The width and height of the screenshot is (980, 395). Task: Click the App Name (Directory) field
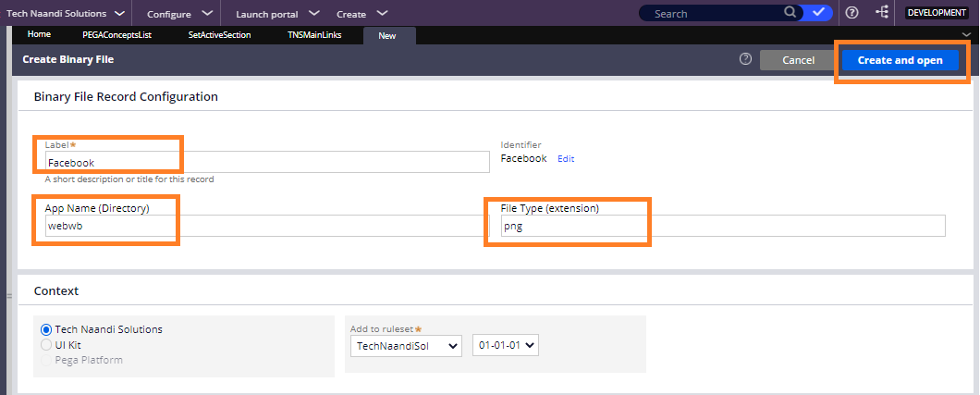pos(267,226)
